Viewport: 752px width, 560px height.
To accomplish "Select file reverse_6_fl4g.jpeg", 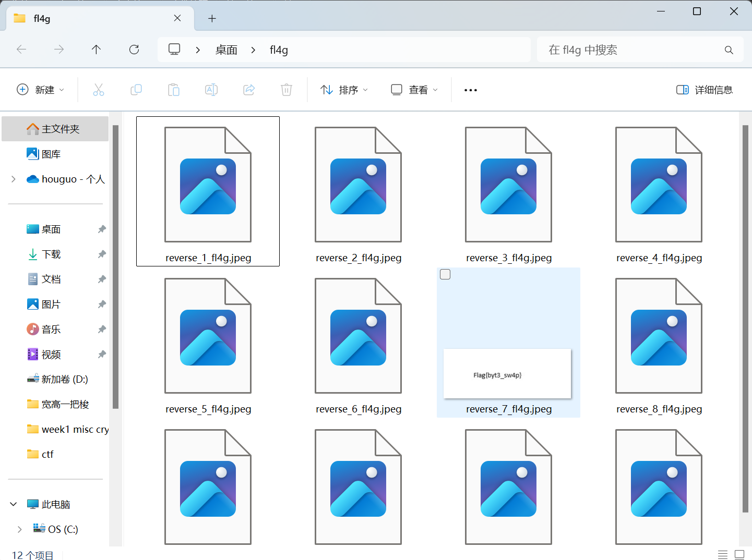I will (358, 343).
